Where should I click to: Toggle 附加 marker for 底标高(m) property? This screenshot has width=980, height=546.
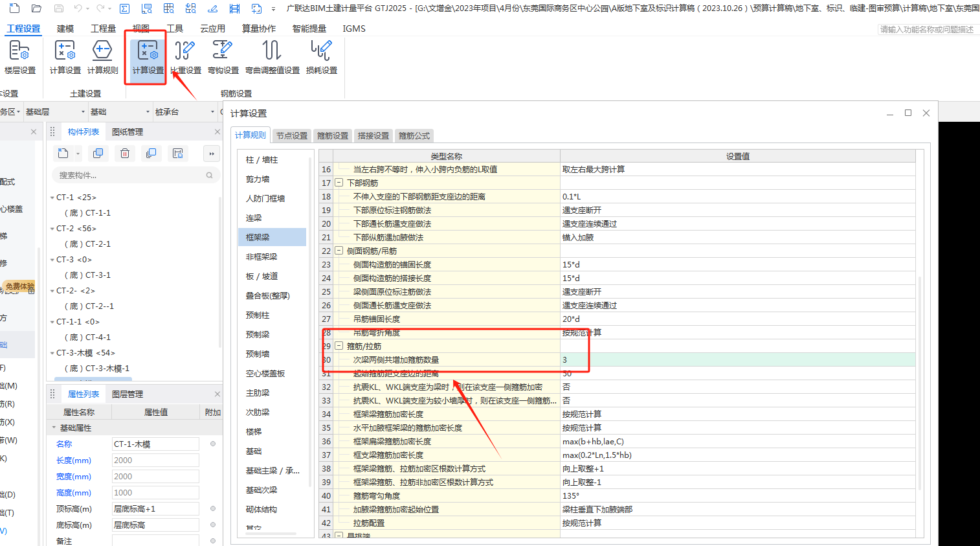(213, 525)
